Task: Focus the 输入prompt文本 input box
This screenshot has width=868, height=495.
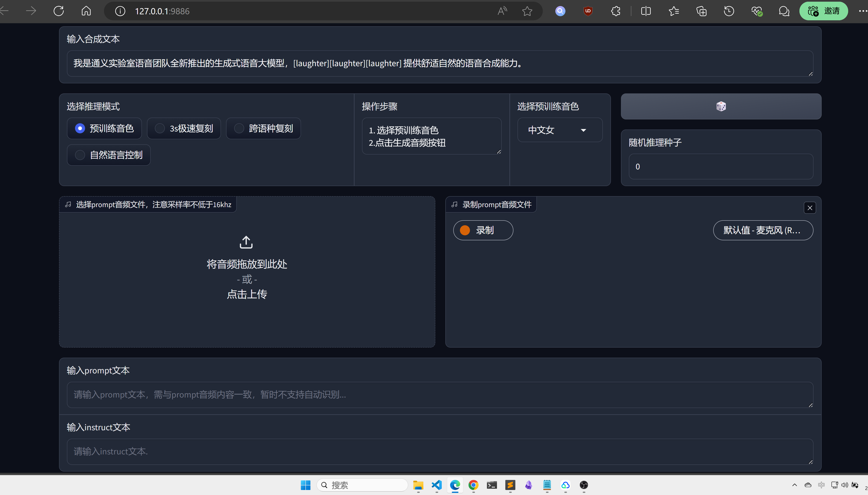Action: pyautogui.click(x=440, y=394)
